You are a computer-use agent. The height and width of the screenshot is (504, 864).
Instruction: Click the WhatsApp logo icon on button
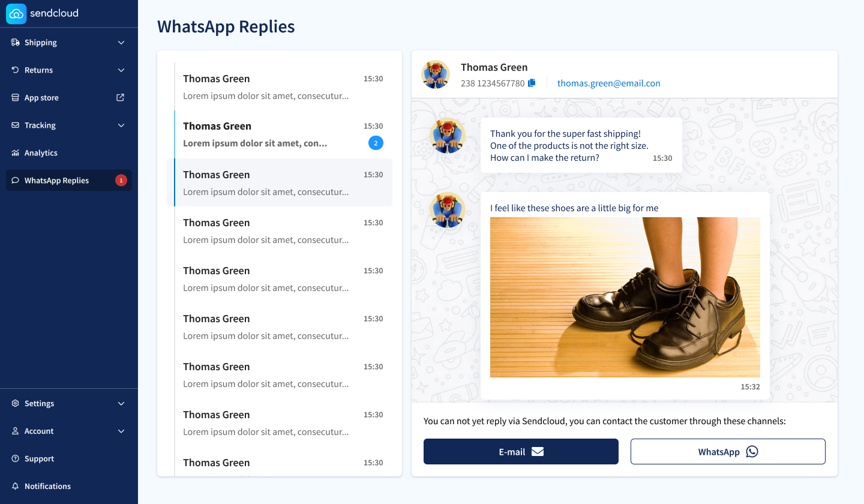(752, 452)
